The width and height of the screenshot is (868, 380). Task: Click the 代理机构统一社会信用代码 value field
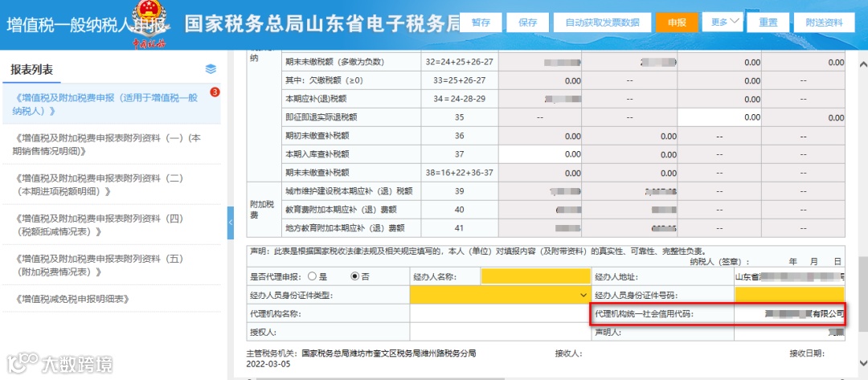pos(790,313)
